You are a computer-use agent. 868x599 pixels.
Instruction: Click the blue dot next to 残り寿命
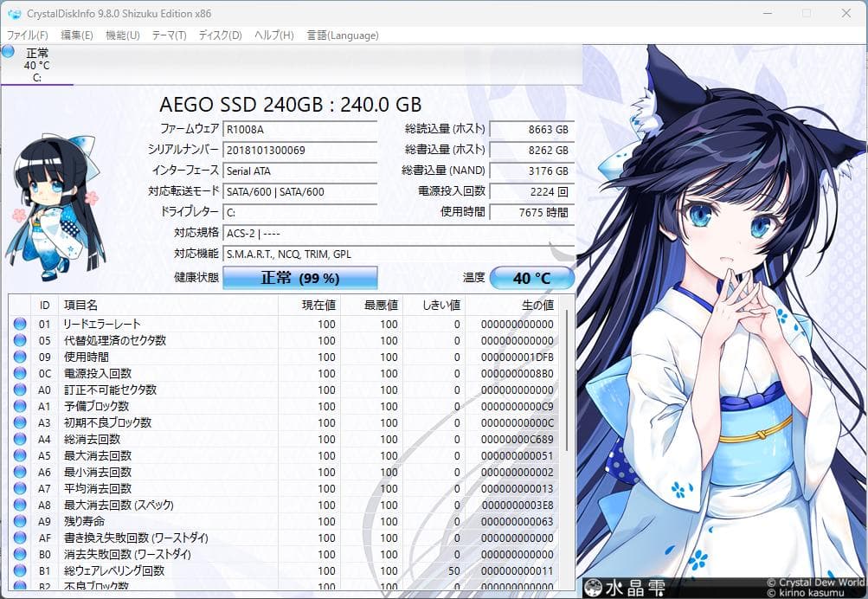pyautogui.click(x=19, y=521)
